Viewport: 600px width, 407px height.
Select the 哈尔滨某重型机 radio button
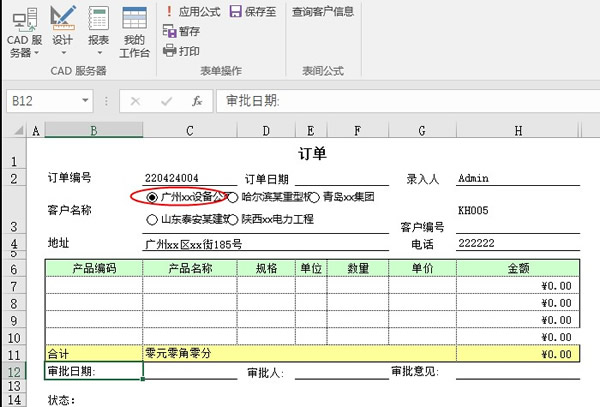pos(232,198)
